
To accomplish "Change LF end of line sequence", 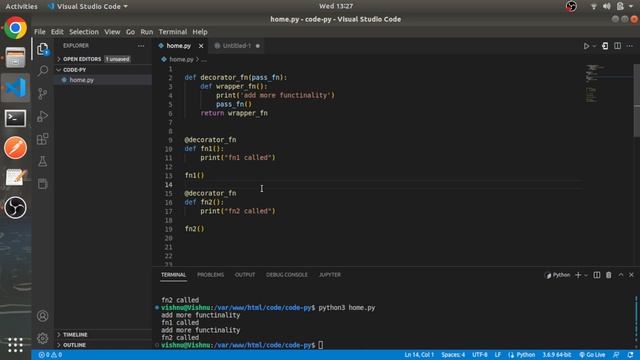I will pos(498,355).
